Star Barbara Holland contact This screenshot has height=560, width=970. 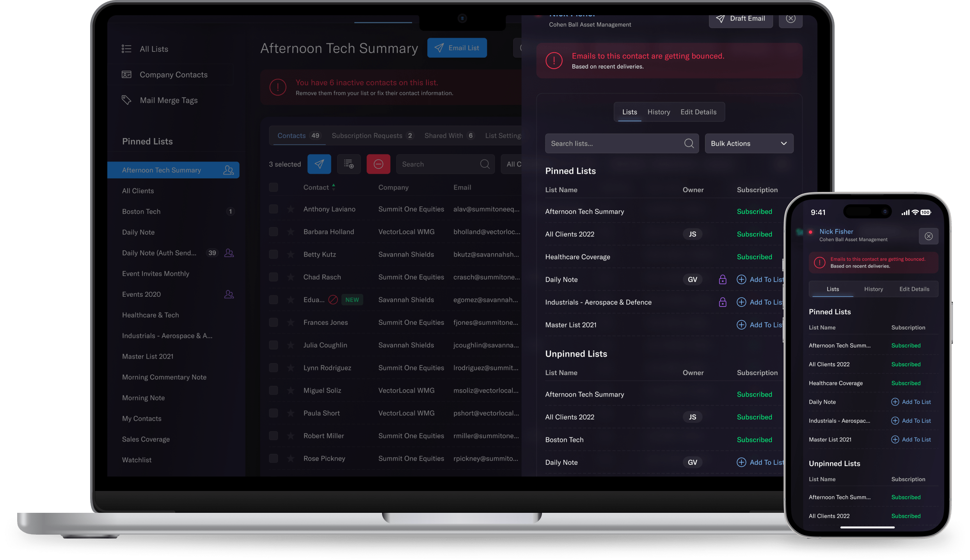pyautogui.click(x=291, y=232)
